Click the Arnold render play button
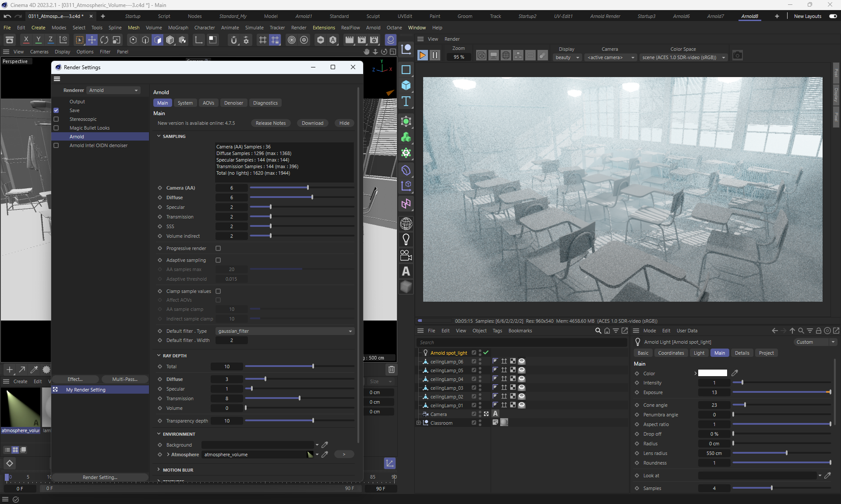This screenshot has width=841, height=504. pyautogui.click(x=422, y=56)
